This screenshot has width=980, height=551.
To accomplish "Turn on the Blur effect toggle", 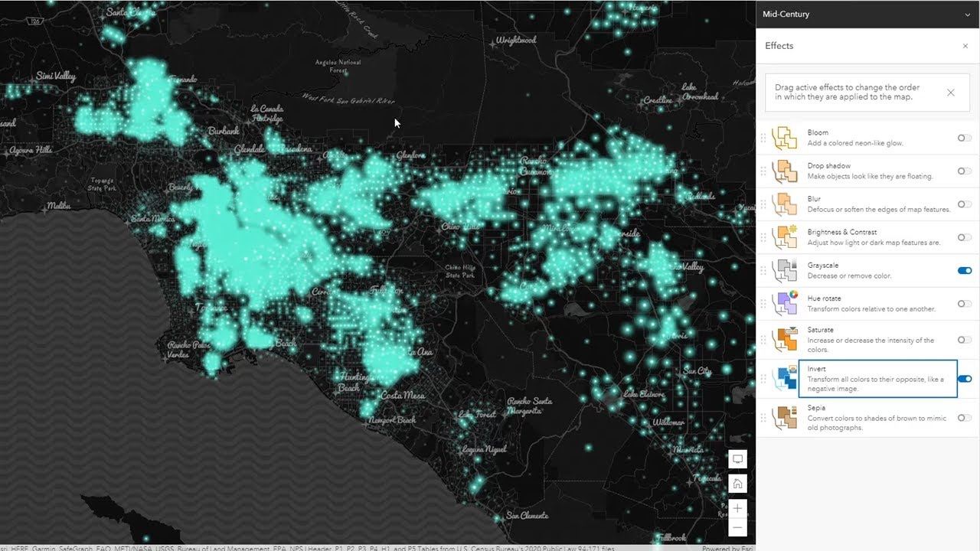I will tap(965, 204).
